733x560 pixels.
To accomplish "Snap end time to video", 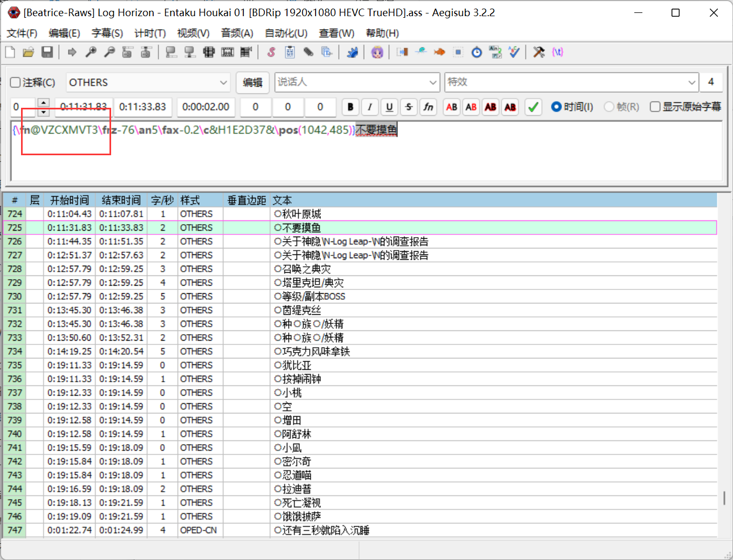I will click(190, 52).
